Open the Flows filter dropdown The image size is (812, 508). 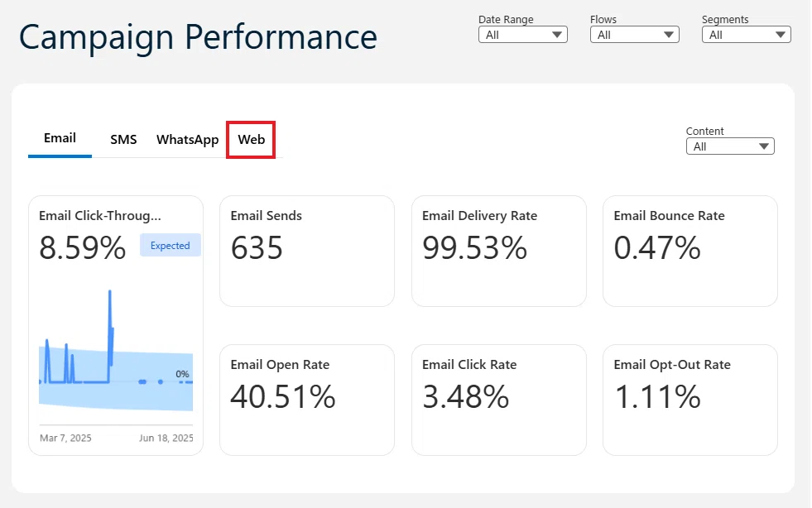point(634,35)
